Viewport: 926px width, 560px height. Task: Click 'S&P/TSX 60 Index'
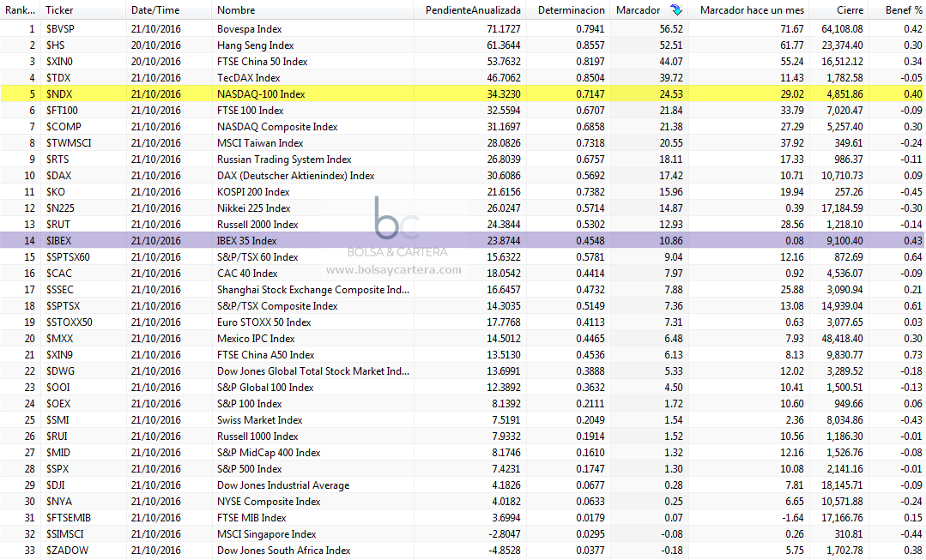pyautogui.click(x=257, y=257)
